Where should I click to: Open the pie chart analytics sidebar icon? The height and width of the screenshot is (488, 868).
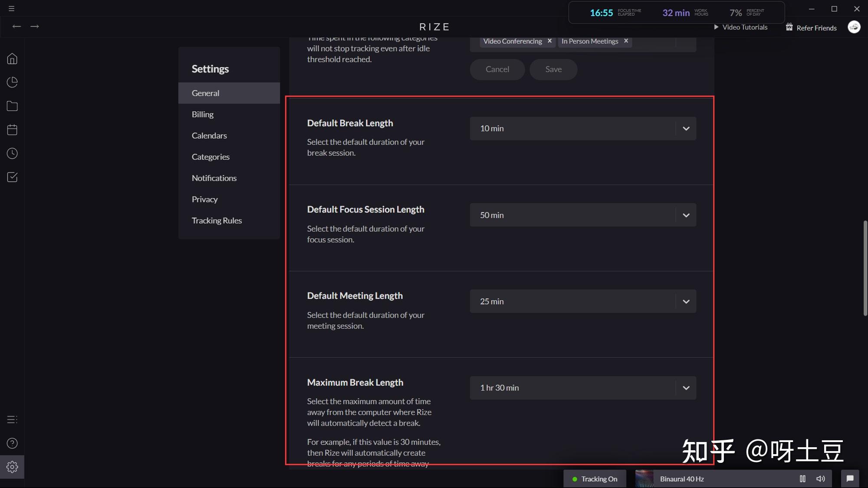pos(12,82)
